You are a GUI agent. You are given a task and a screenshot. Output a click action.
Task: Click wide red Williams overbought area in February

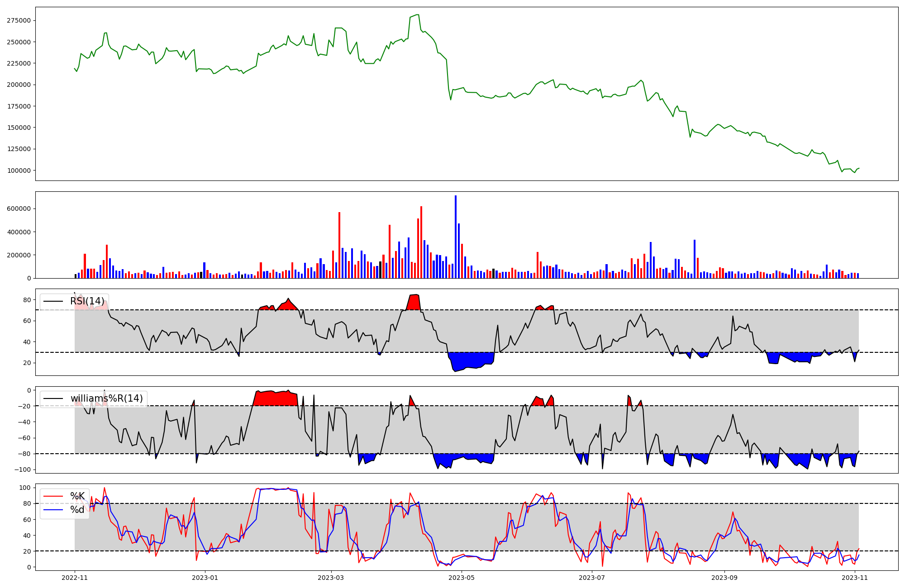(x=276, y=398)
